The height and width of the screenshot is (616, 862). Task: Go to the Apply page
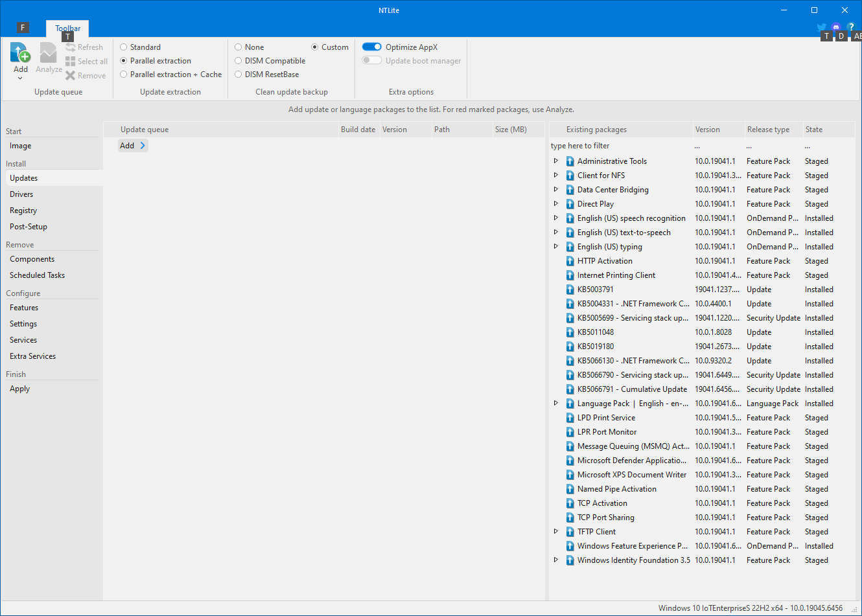pyautogui.click(x=19, y=389)
